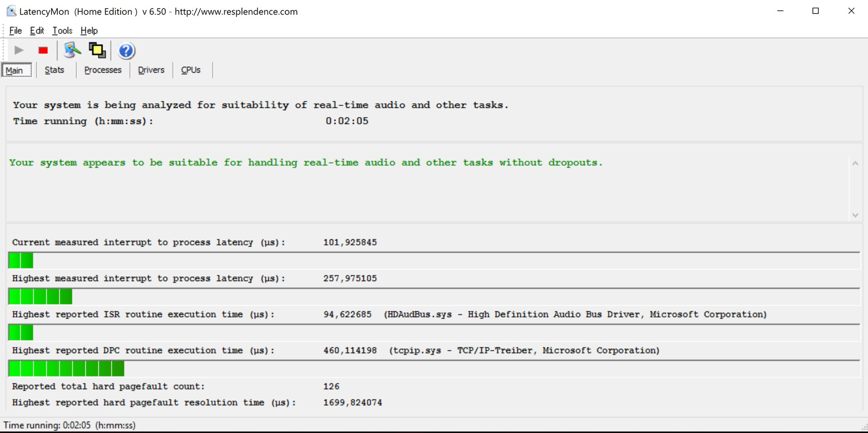Start monitoring with the play button
This screenshot has width=868, height=433.
(x=19, y=50)
